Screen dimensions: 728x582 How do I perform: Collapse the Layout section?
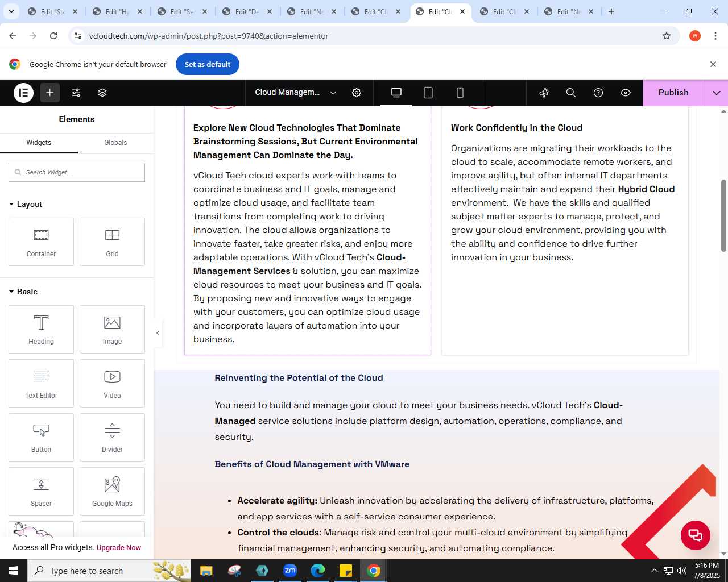pyautogui.click(x=26, y=204)
